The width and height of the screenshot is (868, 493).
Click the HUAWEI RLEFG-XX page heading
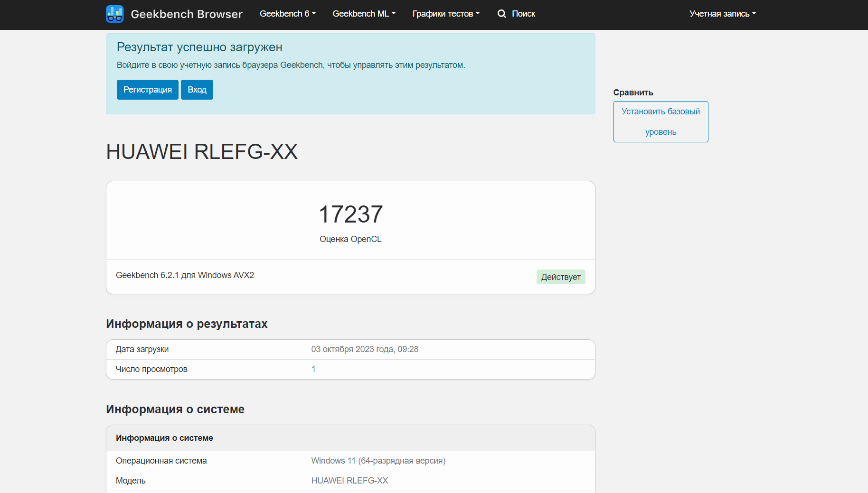202,152
